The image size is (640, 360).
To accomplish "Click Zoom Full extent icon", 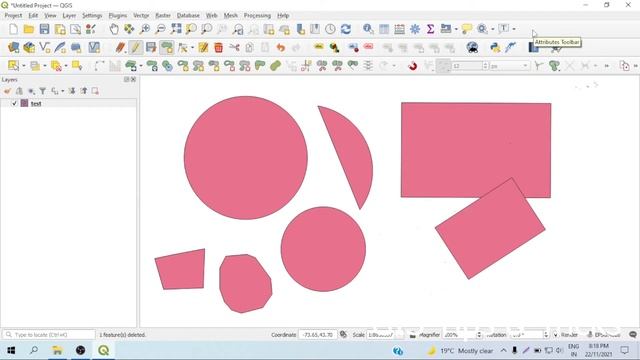I will 176,29.
